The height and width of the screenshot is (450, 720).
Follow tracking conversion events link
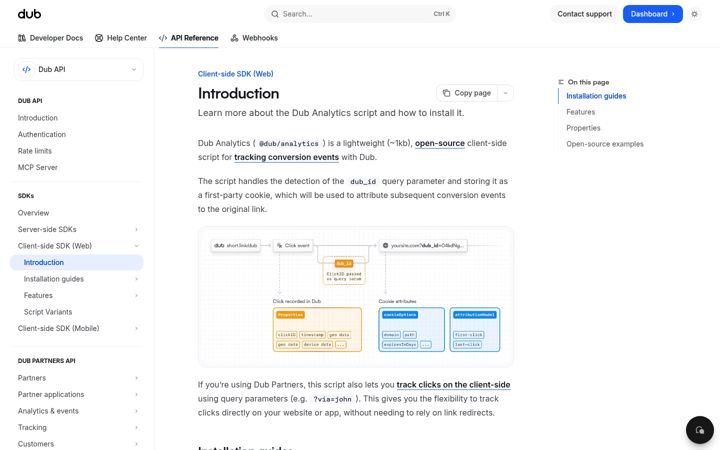point(287,157)
